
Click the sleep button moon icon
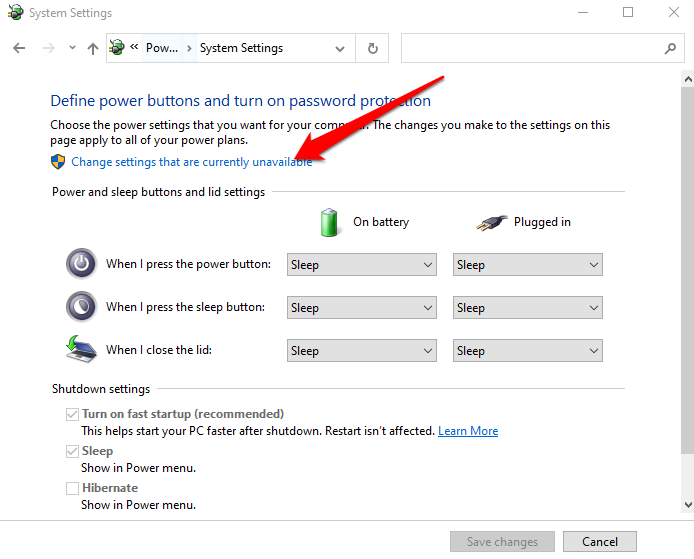point(80,307)
